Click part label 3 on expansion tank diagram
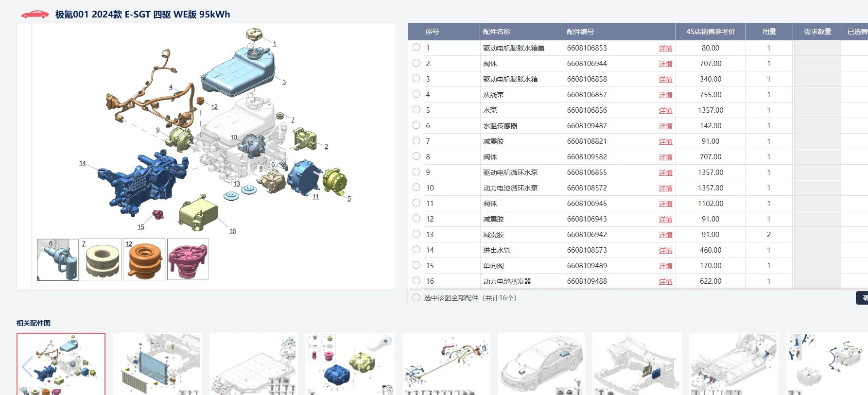The width and height of the screenshot is (868, 395). click(x=284, y=82)
